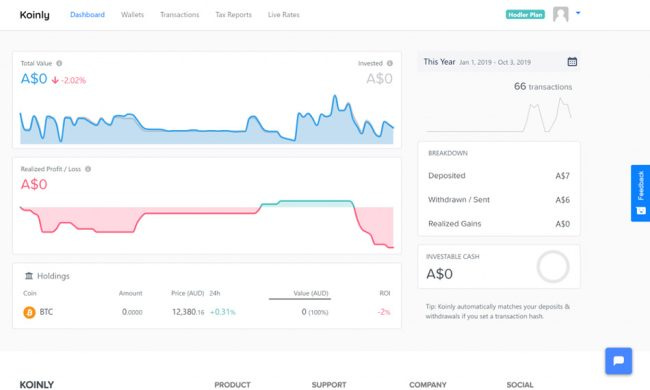The height and width of the screenshot is (390, 650).
Task: Click the Bitcoin coin icon
Action: pos(29,312)
